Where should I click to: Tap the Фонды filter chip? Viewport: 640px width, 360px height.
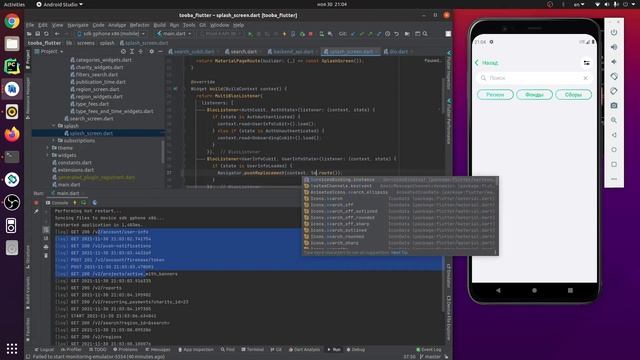[534, 95]
